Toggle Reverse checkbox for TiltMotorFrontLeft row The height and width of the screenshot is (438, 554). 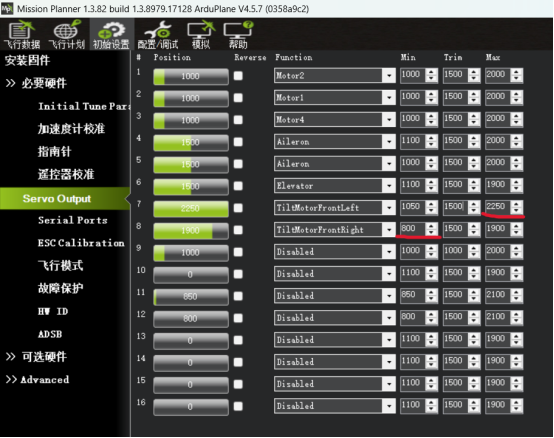(238, 208)
